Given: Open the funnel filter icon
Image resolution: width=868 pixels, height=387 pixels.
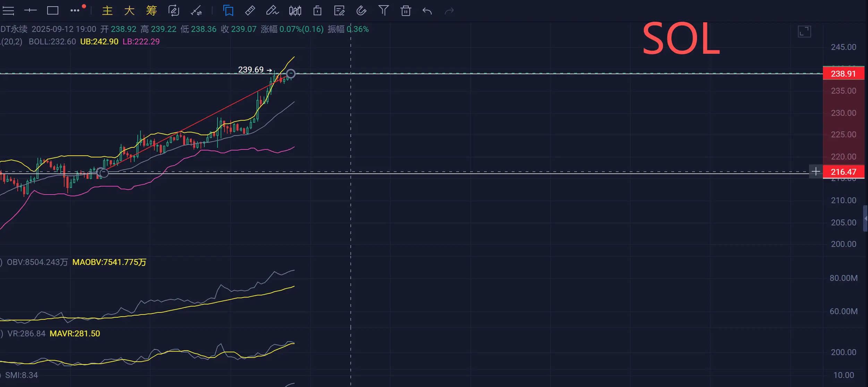Looking at the screenshot, I should (383, 10).
